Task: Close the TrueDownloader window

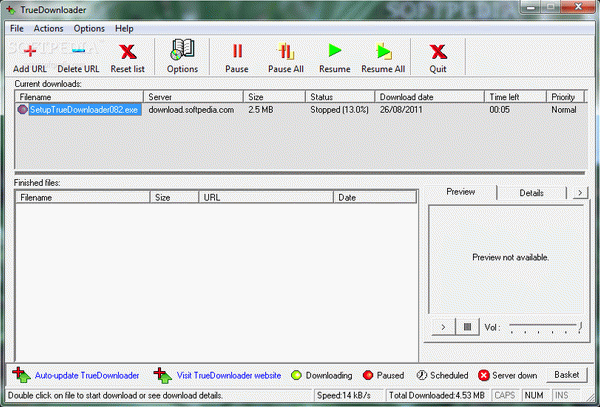Action: pyautogui.click(x=579, y=7)
